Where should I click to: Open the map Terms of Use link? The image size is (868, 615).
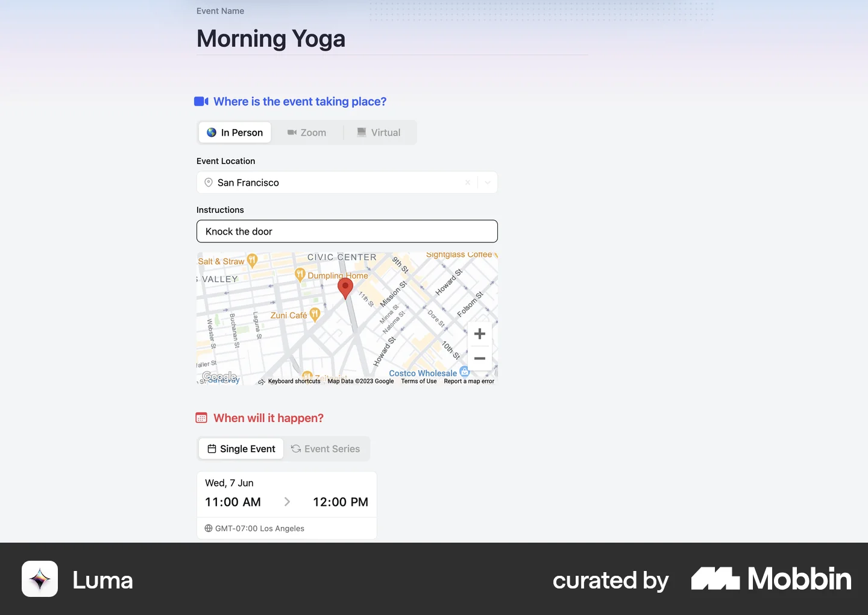coord(419,381)
